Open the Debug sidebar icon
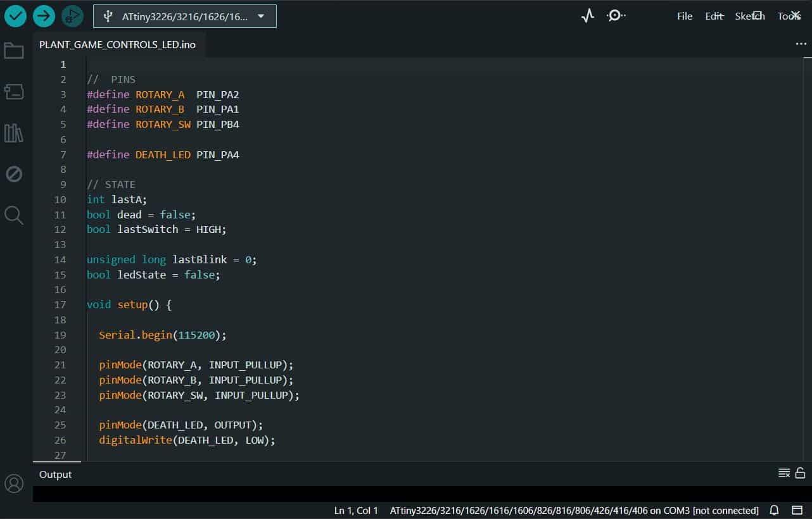This screenshot has width=812, height=519. pyautogui.click(x=14, y=174)
